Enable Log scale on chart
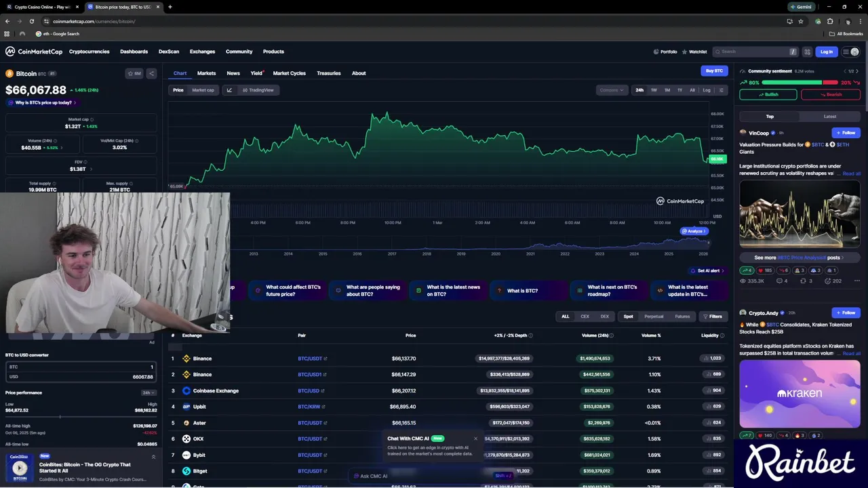 [707, 90]
